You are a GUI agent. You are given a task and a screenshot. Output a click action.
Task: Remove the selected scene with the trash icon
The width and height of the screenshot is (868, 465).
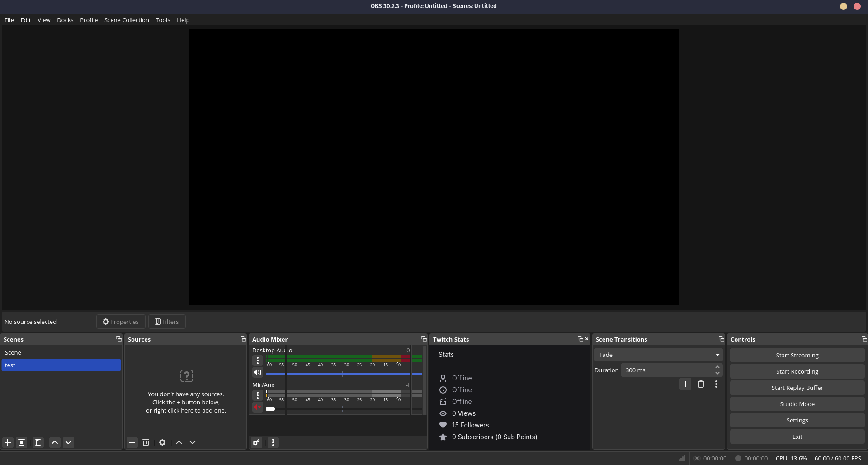pos(21,442)
